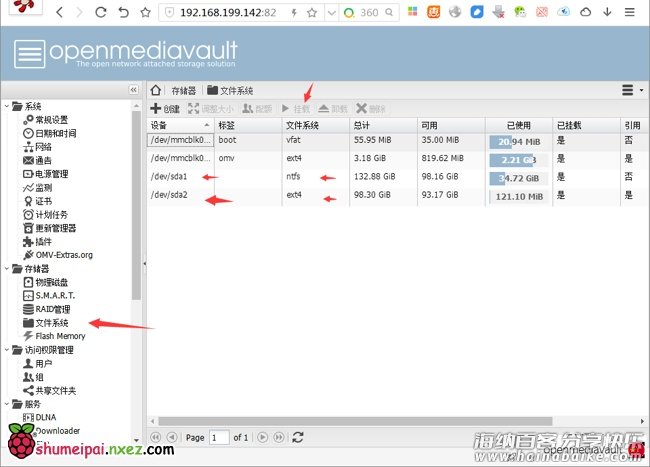
Task: Collapse the 访问权限管理 tree folder
Action: click(7, 350)
